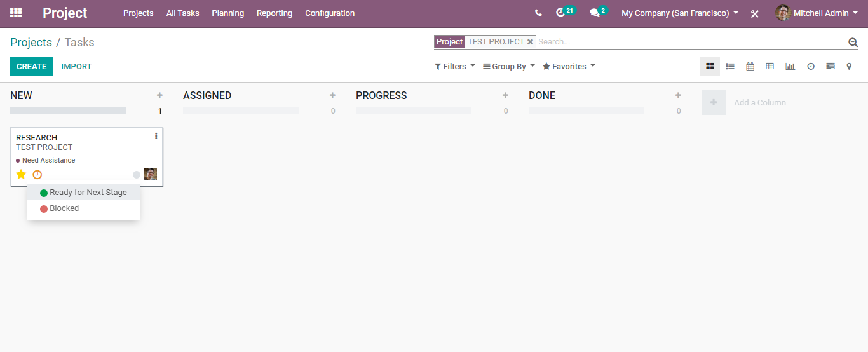Image resolution: width=868 pixels, height=352 pixels.
Task: Add a task in NEW column
Action: (x=159, y=95)
